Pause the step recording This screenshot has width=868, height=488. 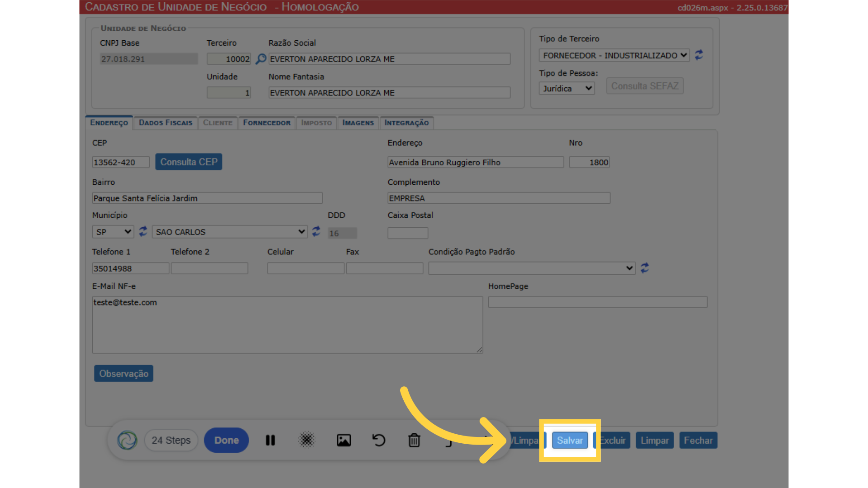pyautogui.click(x=270, y=440)
